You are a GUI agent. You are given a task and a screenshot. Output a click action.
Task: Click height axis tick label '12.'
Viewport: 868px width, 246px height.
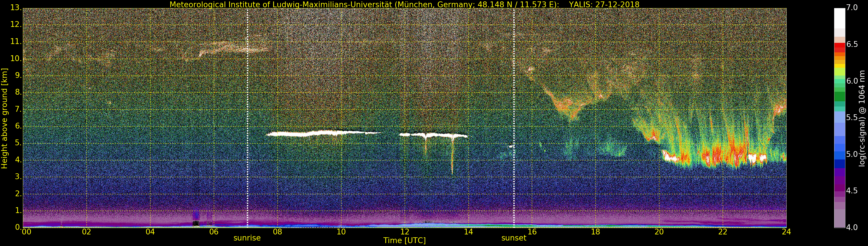coord(16,25)
